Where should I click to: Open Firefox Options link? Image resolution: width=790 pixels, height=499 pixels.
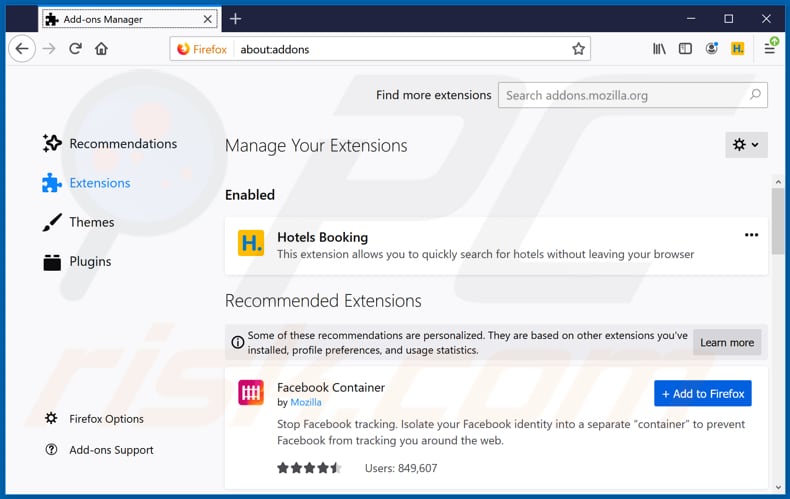click(106, 419)
